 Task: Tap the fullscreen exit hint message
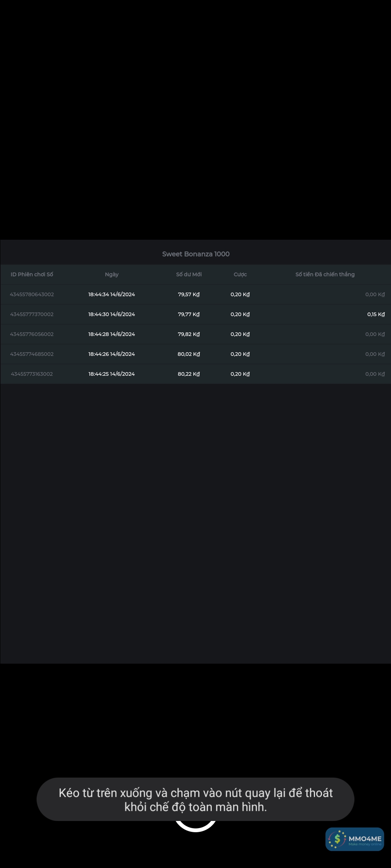coord(195,799)
